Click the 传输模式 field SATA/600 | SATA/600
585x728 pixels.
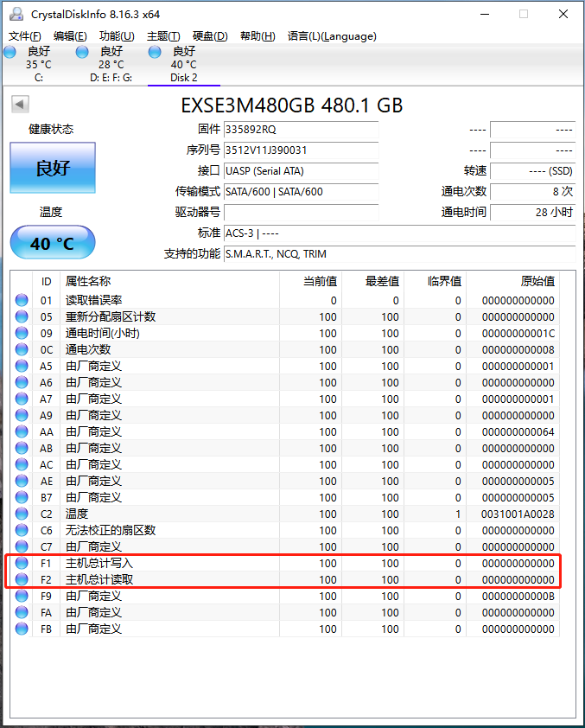click(301, 191)
